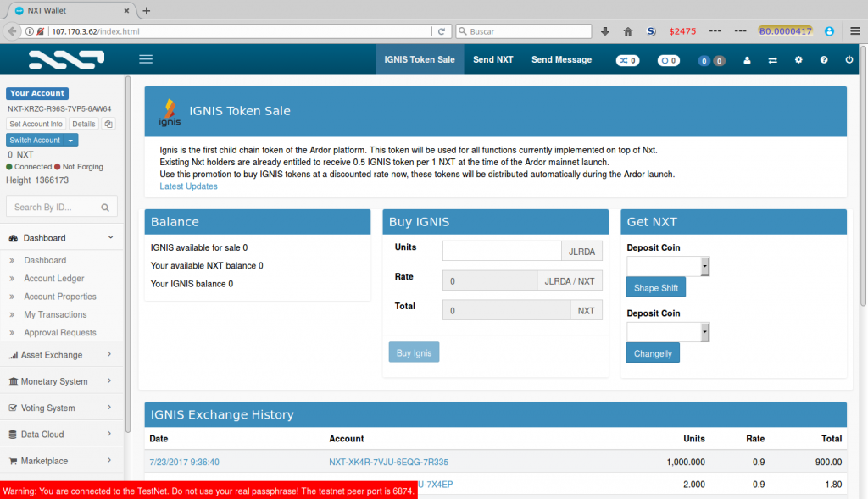Click the $2475 price ticker
The width and height of the screenshot is (868, 499).
tap(682, 31)
